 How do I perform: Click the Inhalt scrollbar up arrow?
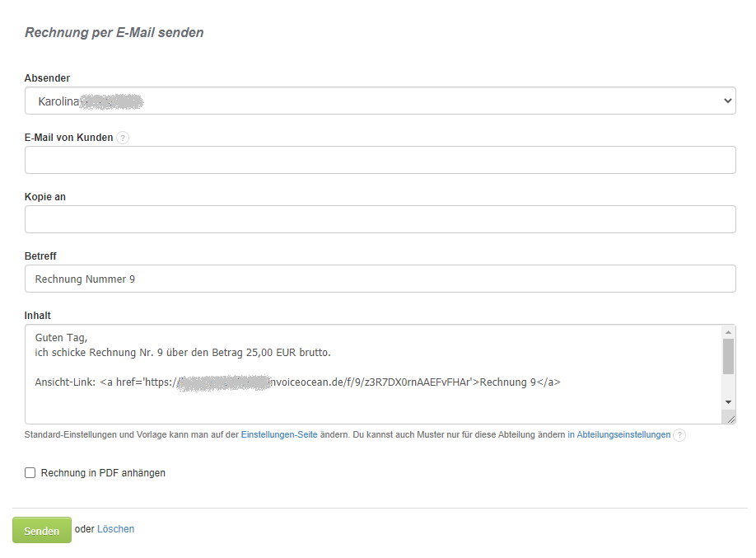click(728, 332)
